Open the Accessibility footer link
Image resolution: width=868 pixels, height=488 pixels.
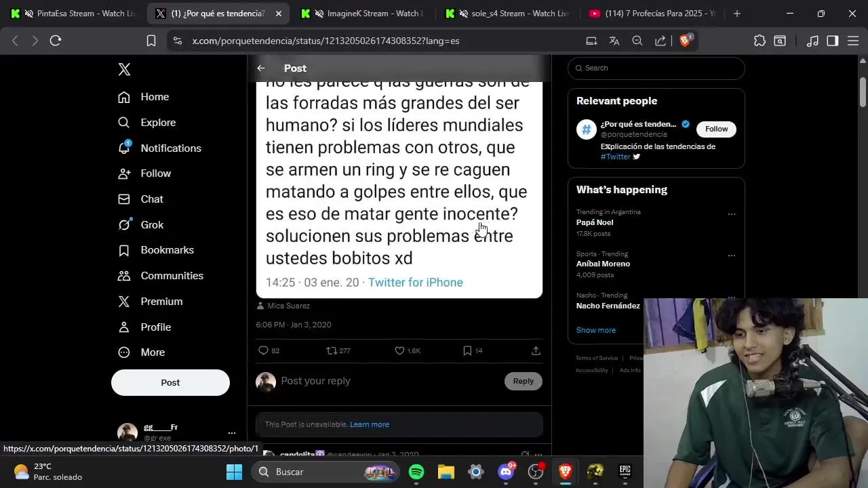[x=592, y=370]
